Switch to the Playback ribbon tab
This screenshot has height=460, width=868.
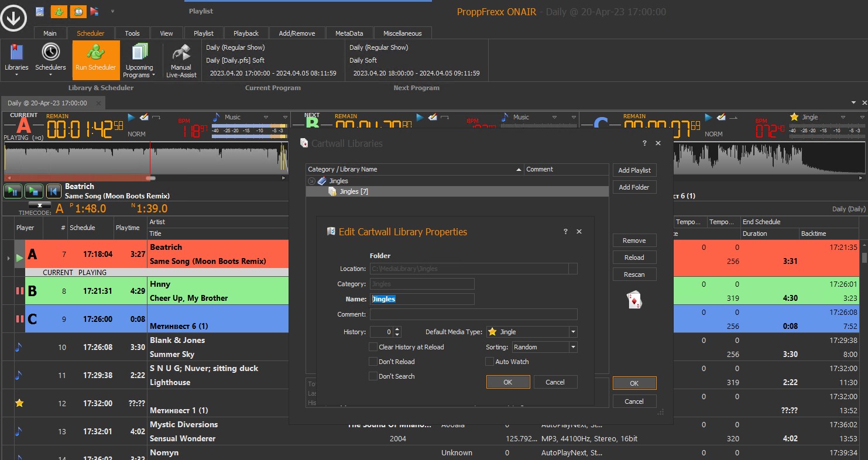(246, 33)
